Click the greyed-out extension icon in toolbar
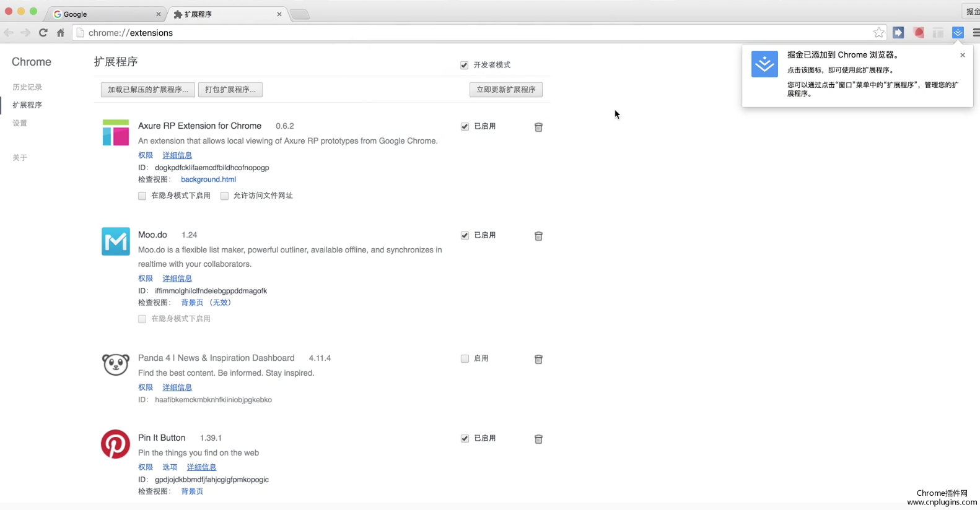 [x=938, y=33]
